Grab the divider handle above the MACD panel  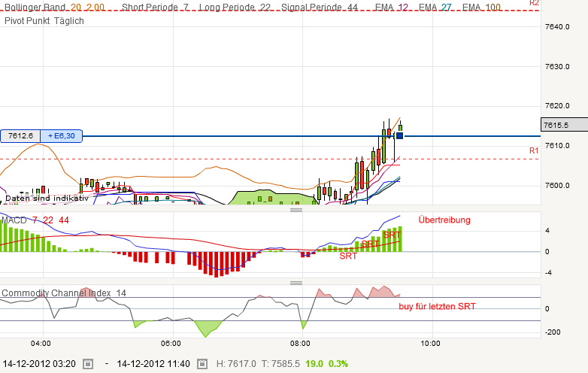click(296, 210)
